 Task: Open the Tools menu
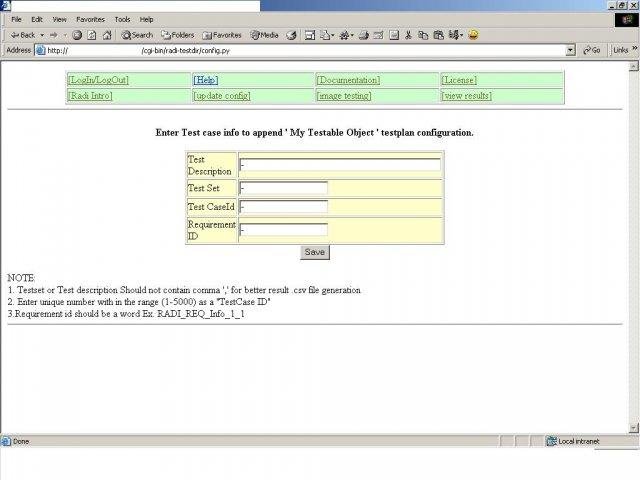click(122, 19)
